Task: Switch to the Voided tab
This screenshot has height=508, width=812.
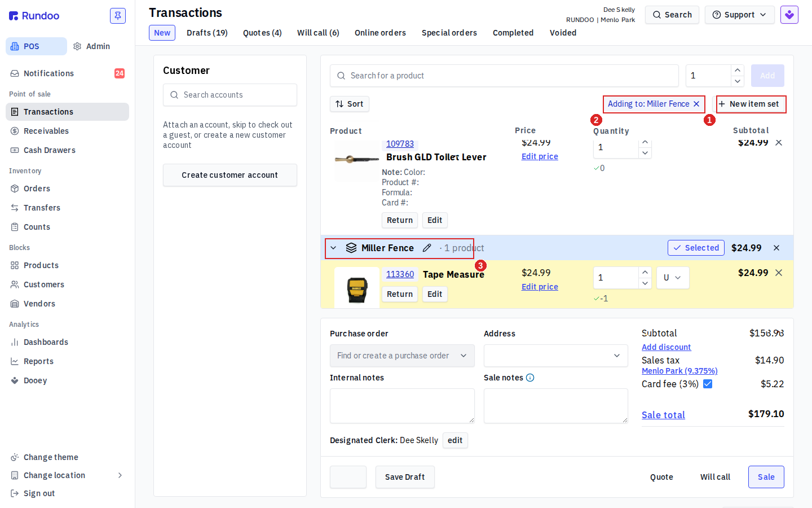Action: pos(563,33)
